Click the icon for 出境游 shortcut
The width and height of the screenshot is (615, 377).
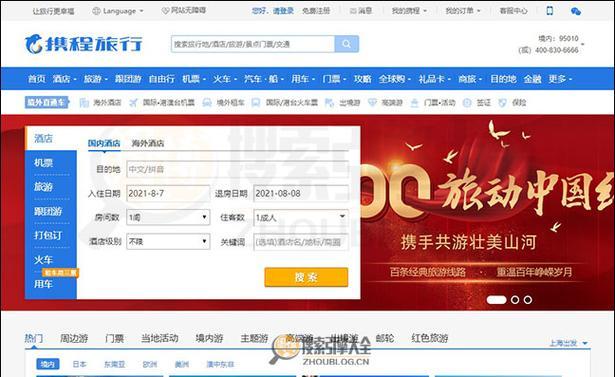click(x=329, y=103)
